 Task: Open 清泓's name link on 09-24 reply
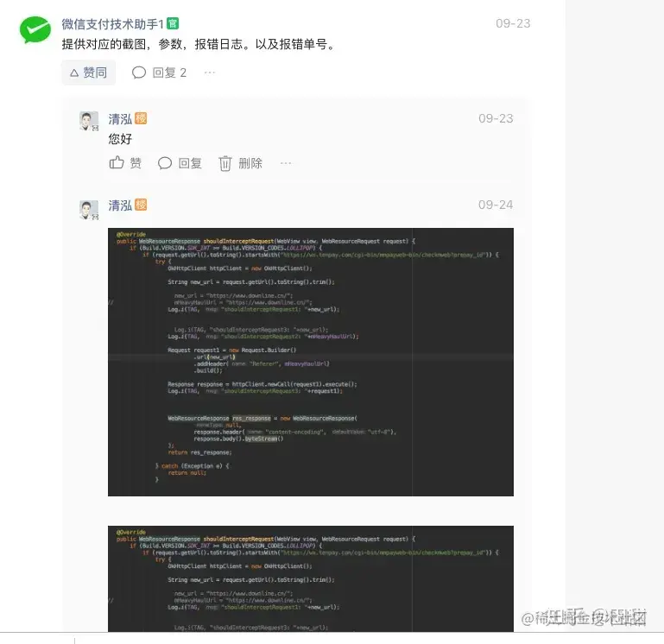click(120, 205)
